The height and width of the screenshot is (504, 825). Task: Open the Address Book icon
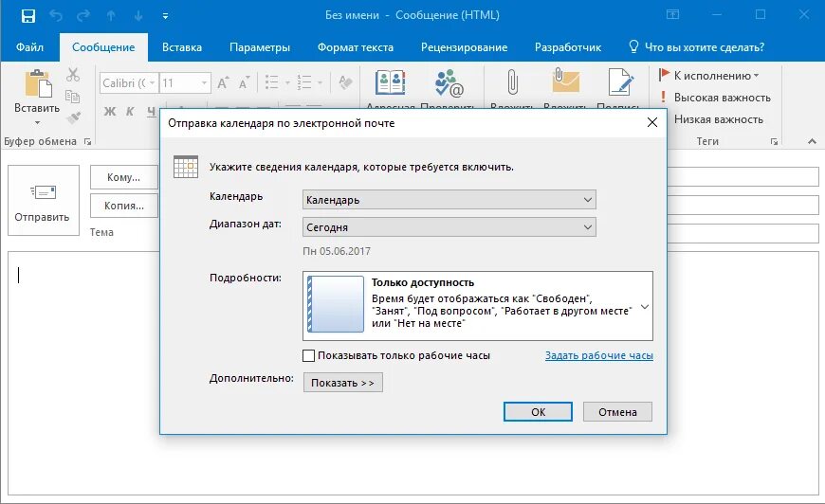tap(391, 82)
